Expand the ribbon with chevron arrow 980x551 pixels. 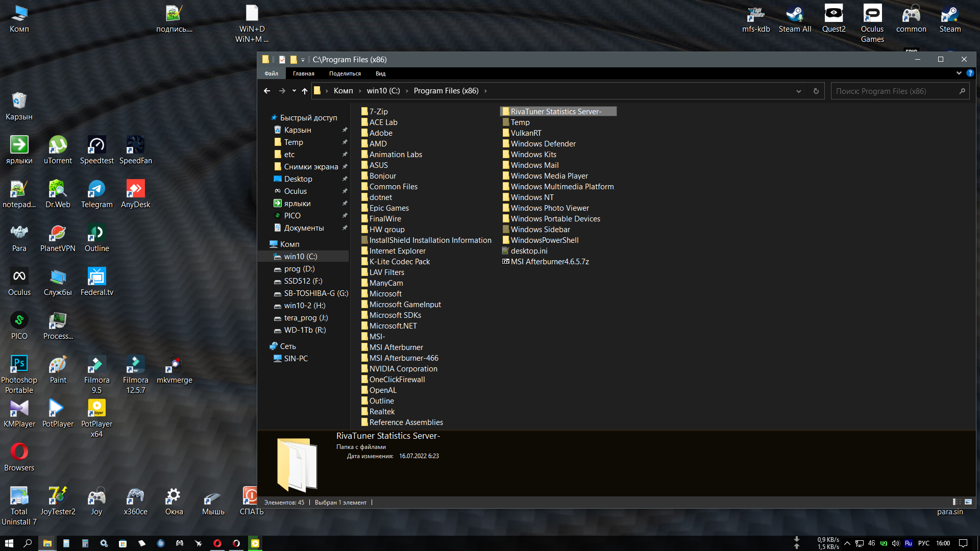(x=959, y=73)
